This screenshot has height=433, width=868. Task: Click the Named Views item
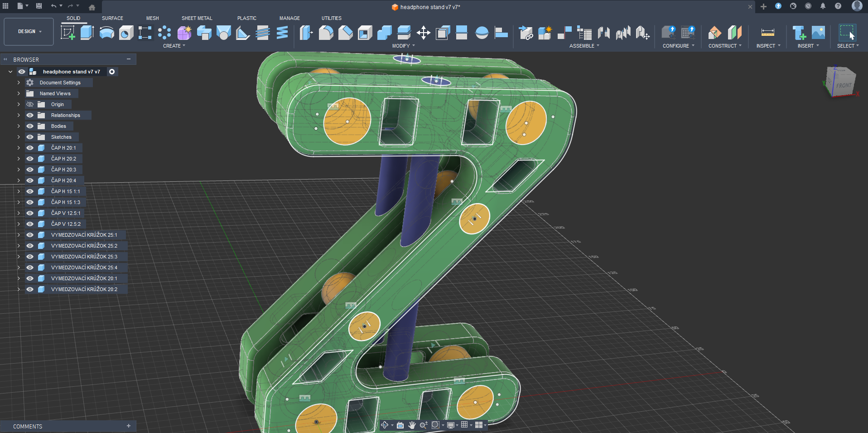55,93
